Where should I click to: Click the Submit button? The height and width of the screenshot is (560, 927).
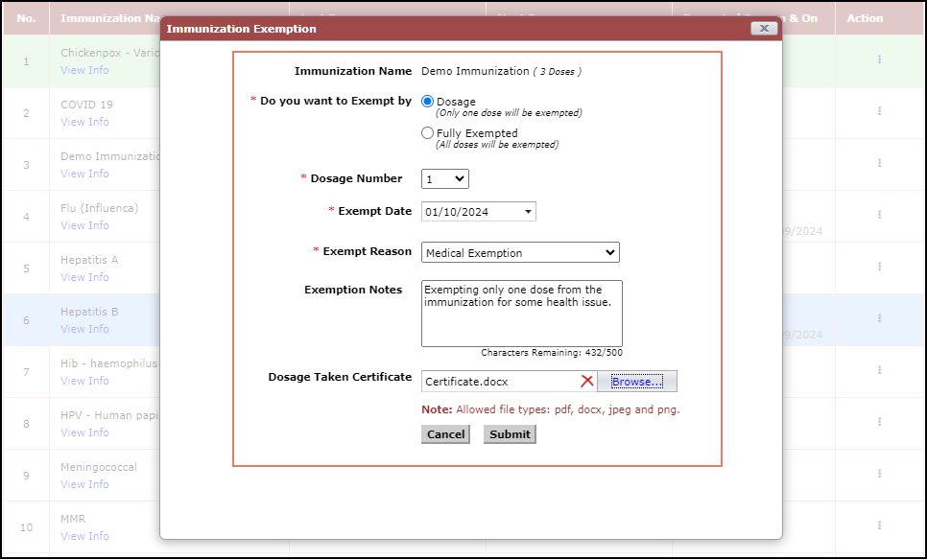[x=510, y=434]
